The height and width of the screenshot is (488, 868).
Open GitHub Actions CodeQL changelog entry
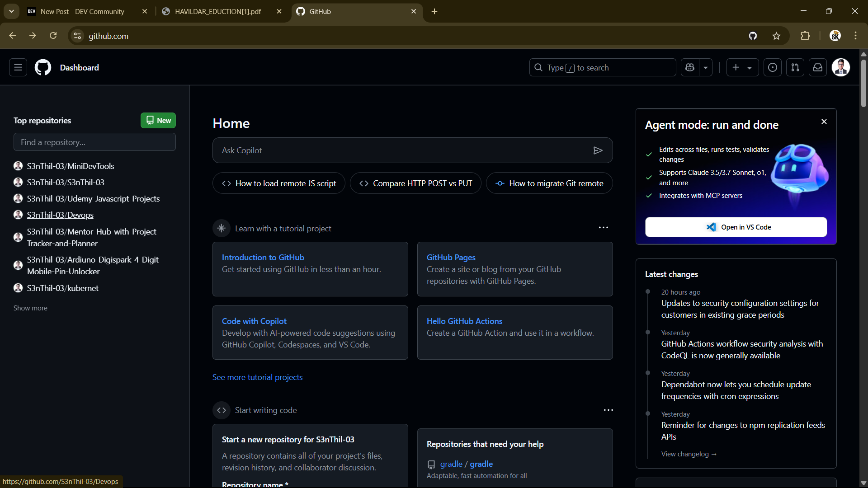tap(742, 349)
